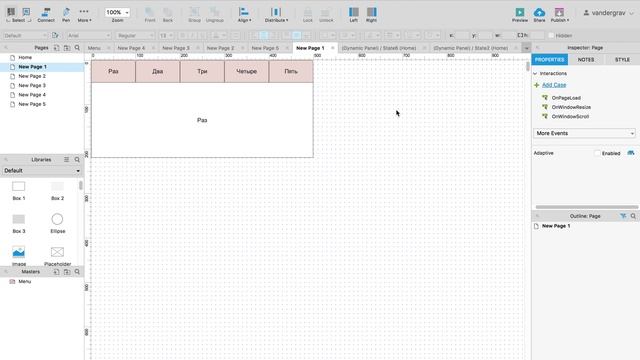Add a page in Pages panel
Image resolution: width=640 pixels, height=360 pixels.
[56, 48]
